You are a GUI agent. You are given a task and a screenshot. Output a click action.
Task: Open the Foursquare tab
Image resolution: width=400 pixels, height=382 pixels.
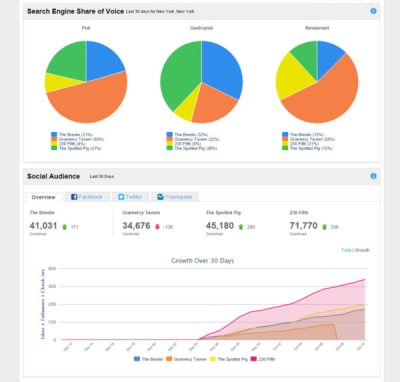(175, 197)
